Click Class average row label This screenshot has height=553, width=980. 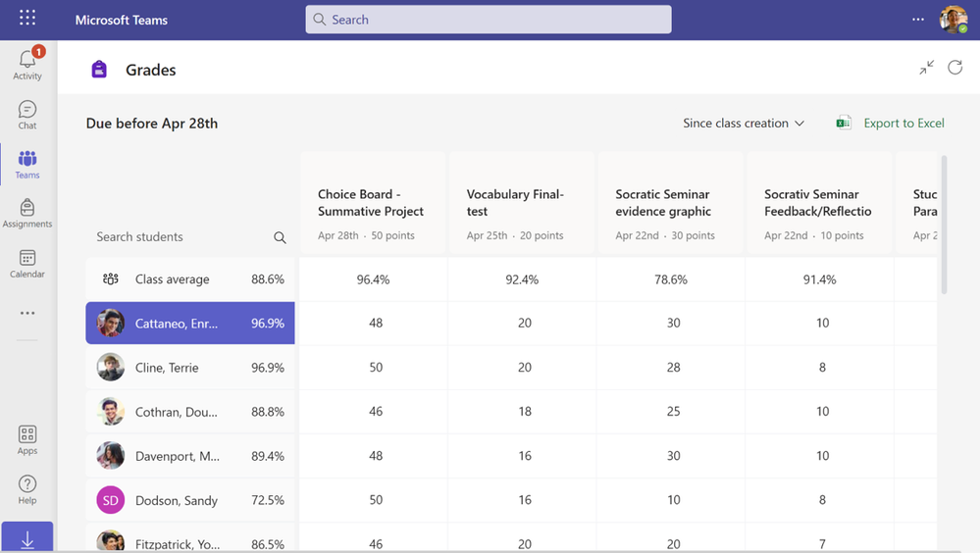pyautogui.click(x=173, y=279)
